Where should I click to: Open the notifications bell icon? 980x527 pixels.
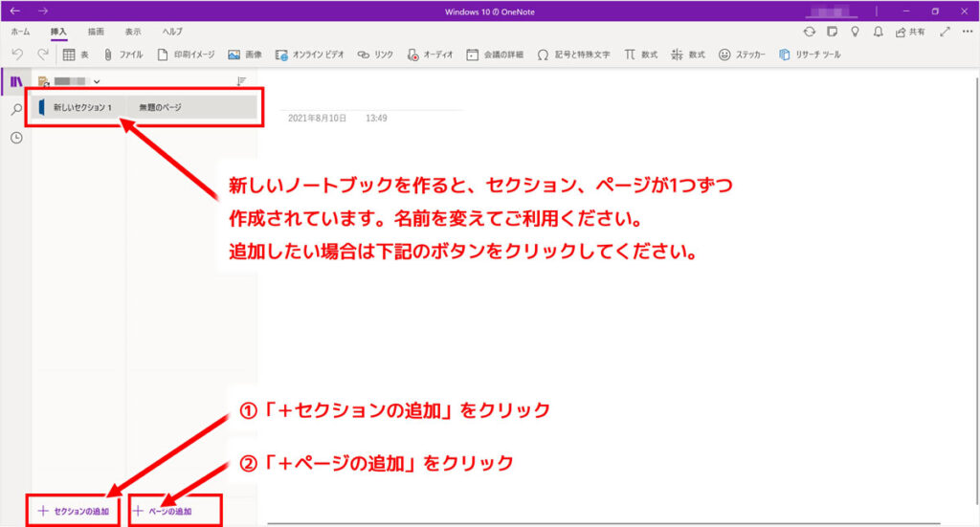tap(877, 32)
